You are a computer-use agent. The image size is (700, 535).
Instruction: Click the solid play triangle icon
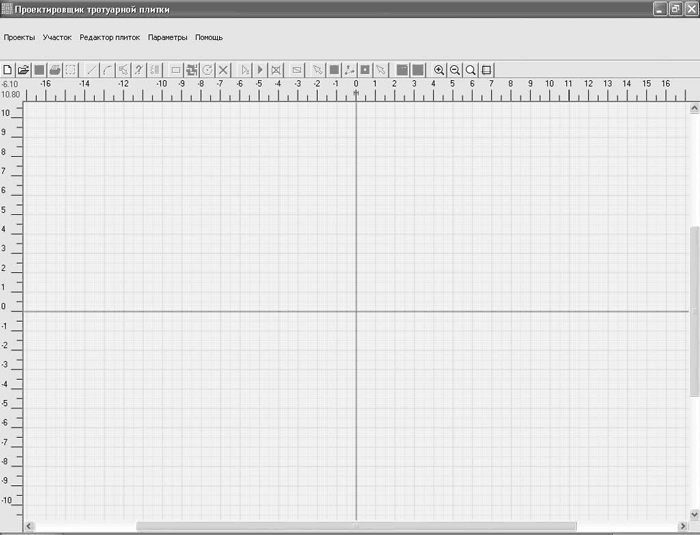[x=260, y=70]
